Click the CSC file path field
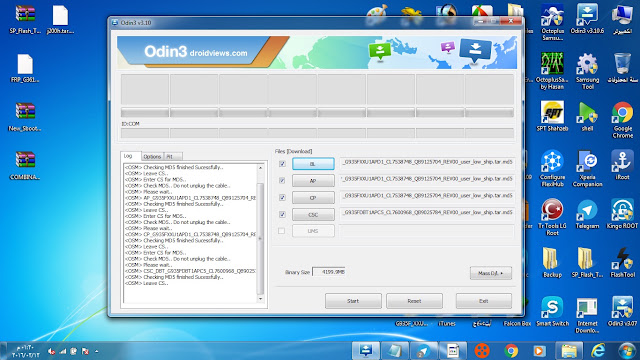640x360 pixels. pos(427,213)
